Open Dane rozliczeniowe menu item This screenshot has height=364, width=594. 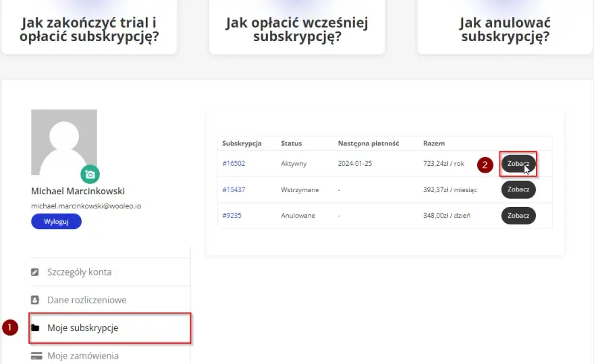[110, 300]
